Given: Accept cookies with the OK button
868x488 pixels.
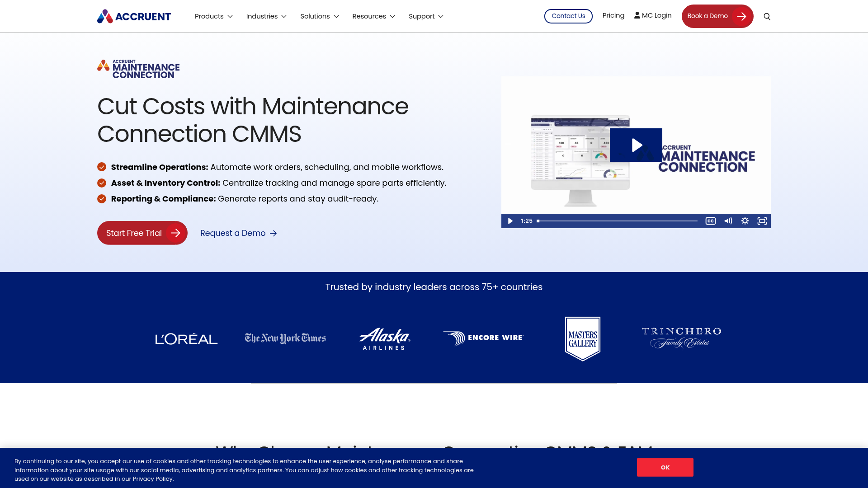Looking at the screenshot, I should 665,467.
